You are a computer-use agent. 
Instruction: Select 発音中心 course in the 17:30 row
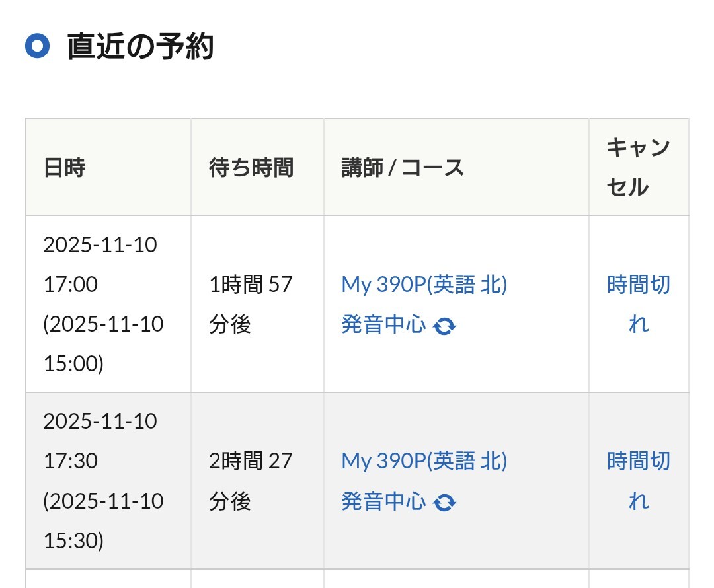click(x=383, y=501)
